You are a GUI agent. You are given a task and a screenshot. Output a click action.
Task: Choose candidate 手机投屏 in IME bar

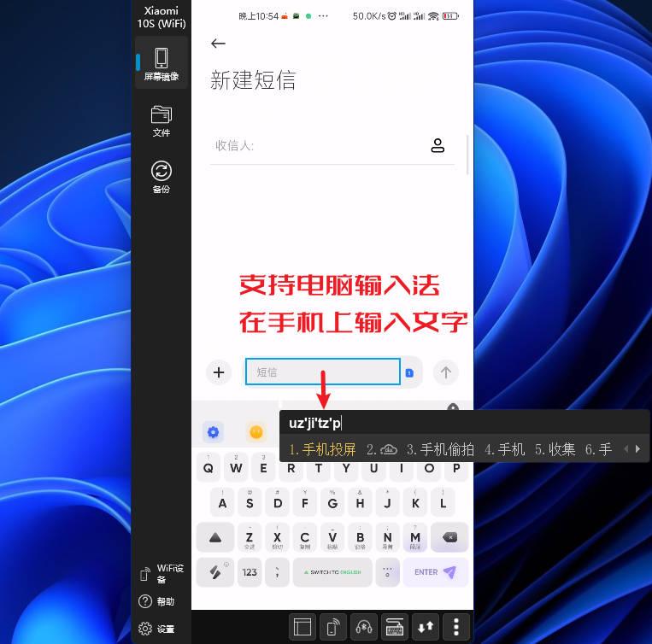322,449
